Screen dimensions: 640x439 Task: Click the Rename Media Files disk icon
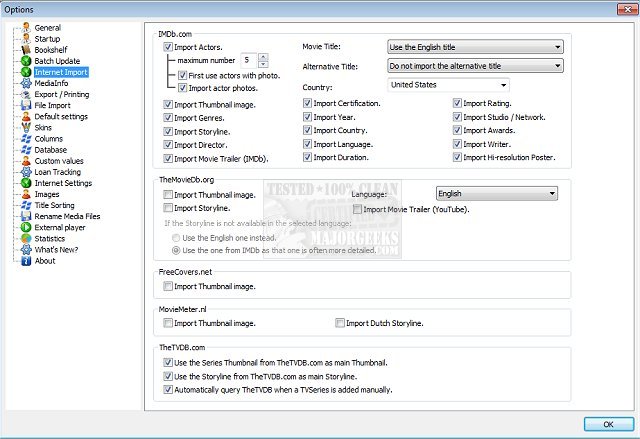point(26,216)
